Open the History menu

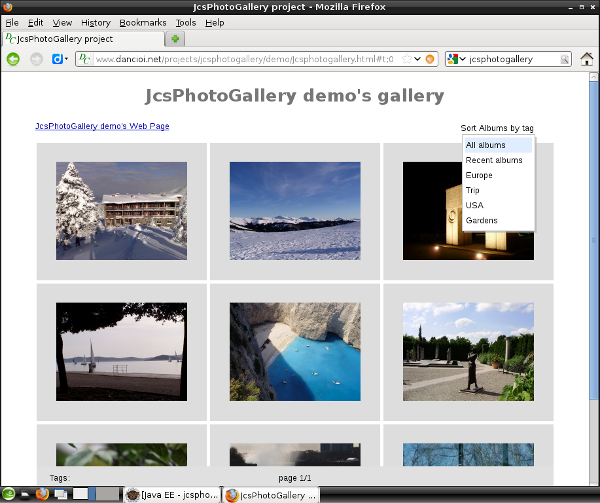96,23
